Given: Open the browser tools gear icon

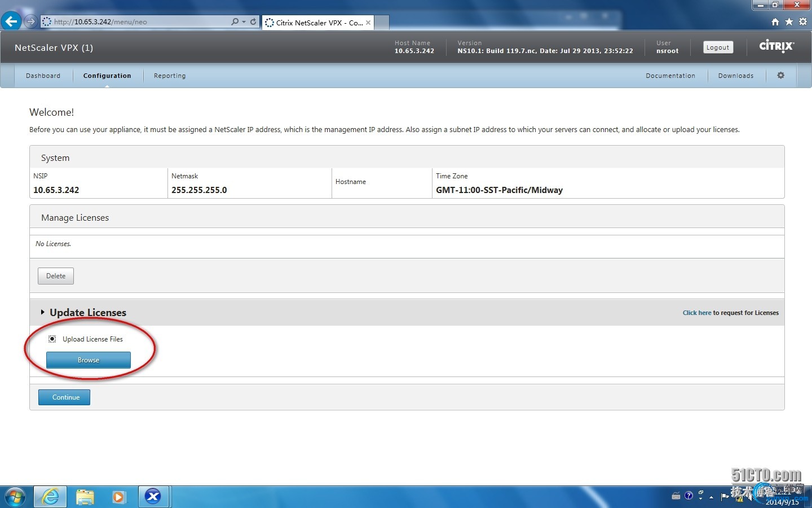Looking at the screenshot, I should tap(802, 22).
